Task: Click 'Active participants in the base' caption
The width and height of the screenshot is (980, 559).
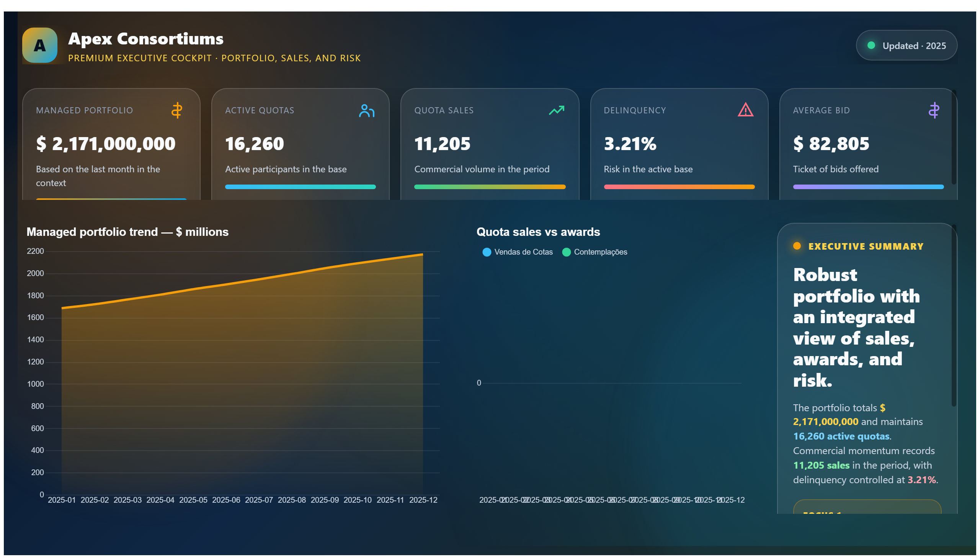Action: click(286, 169)
